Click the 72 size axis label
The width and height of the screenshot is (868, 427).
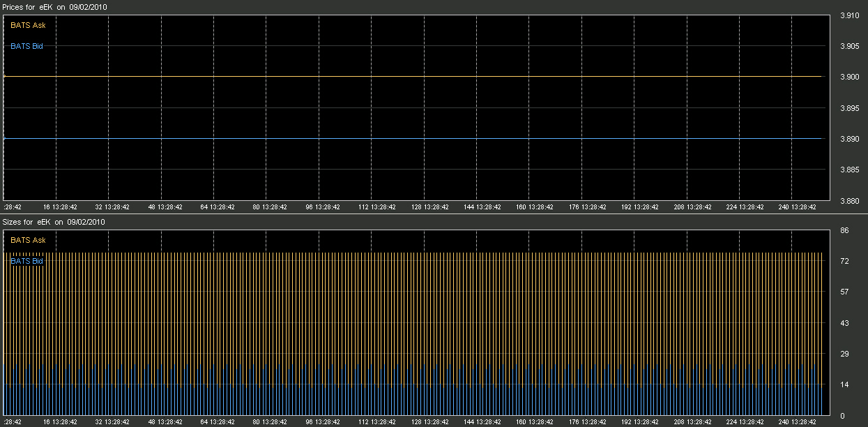(x=844, y=261)
